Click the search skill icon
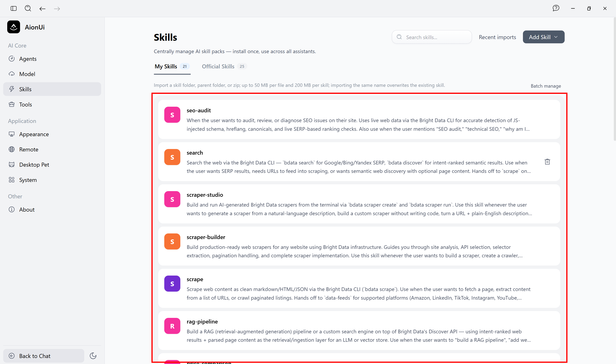Viewport: 616px width, 364px height. coord(172,157)
